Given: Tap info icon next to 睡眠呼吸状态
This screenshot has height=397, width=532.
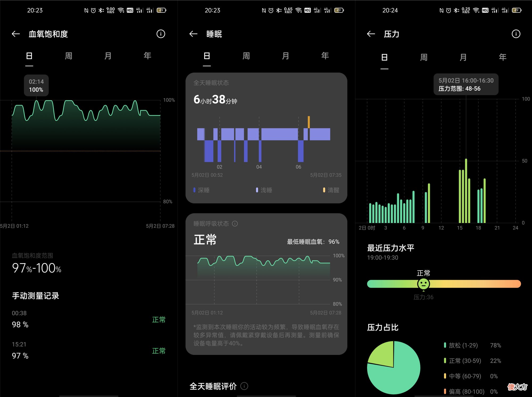Looking at the screenshot, I should (x=235, y=224).
